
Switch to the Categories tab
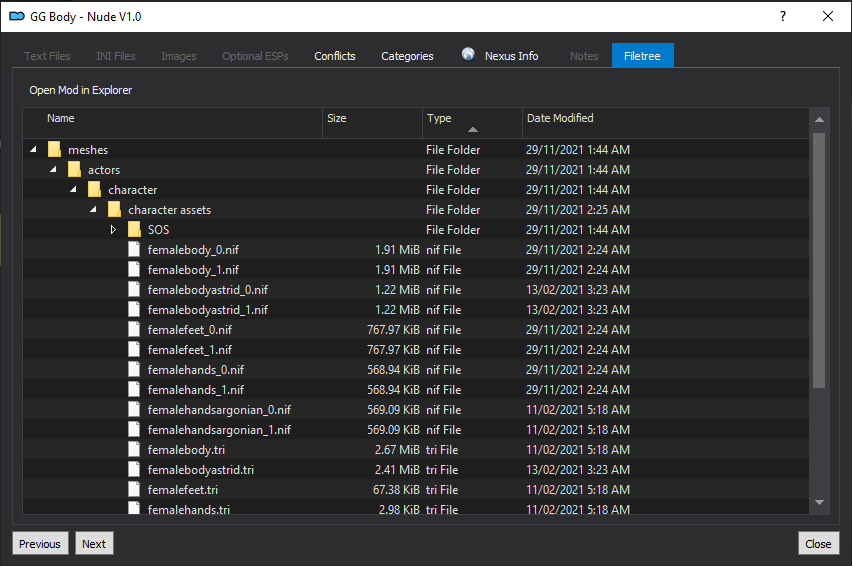click(x=407, y=56)
